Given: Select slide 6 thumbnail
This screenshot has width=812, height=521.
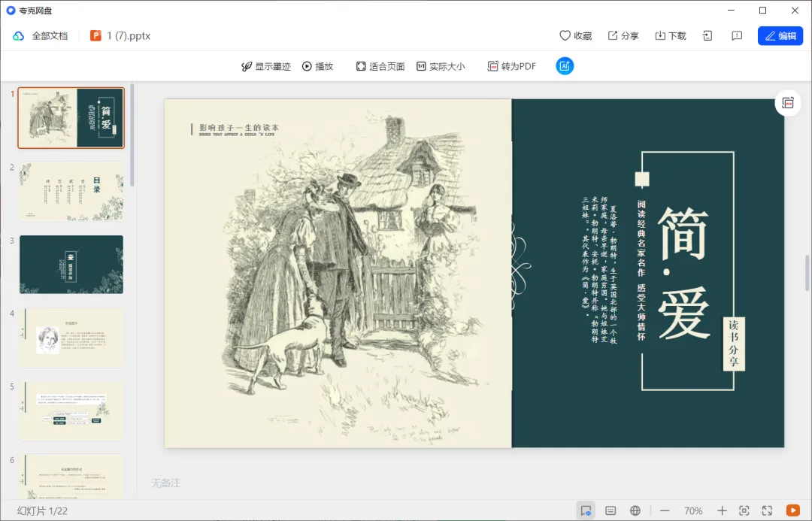Looking at the screenshot, I should click(x=71, y=477).
